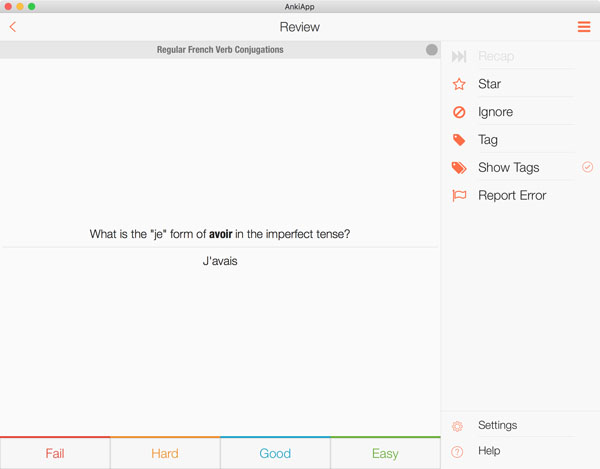Image resolution: width=600 pixels, height=469 pixels.
Task: Select the Tag menu entry
Action: coord(488,140)
